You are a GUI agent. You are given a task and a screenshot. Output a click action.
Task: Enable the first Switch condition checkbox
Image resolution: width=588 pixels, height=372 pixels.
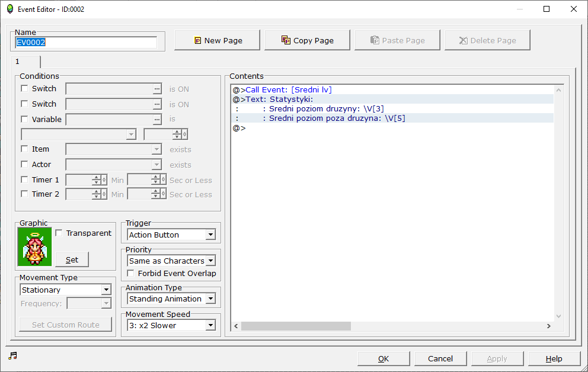tap(24, 88)
